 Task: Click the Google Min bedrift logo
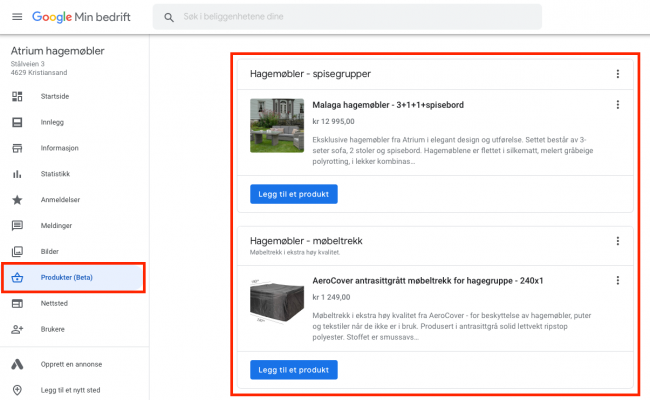(x=81, y=17)
